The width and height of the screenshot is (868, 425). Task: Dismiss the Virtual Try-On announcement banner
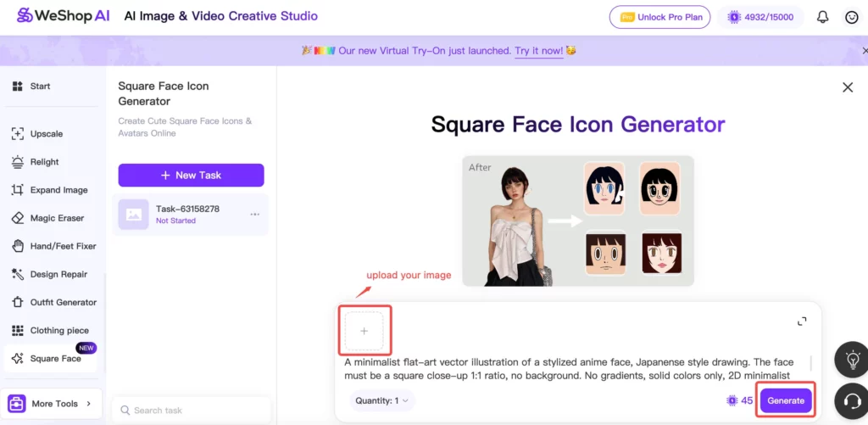click(x=865, y=50)
